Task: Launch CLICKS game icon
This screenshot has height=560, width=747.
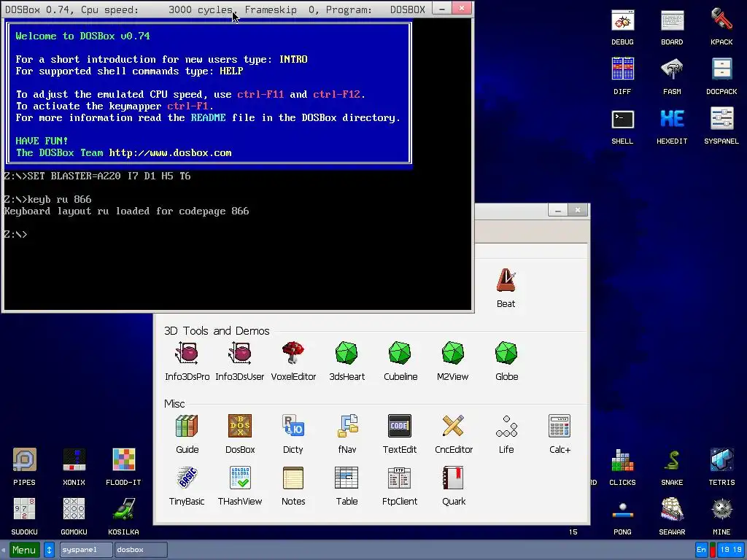Action: 622,467
